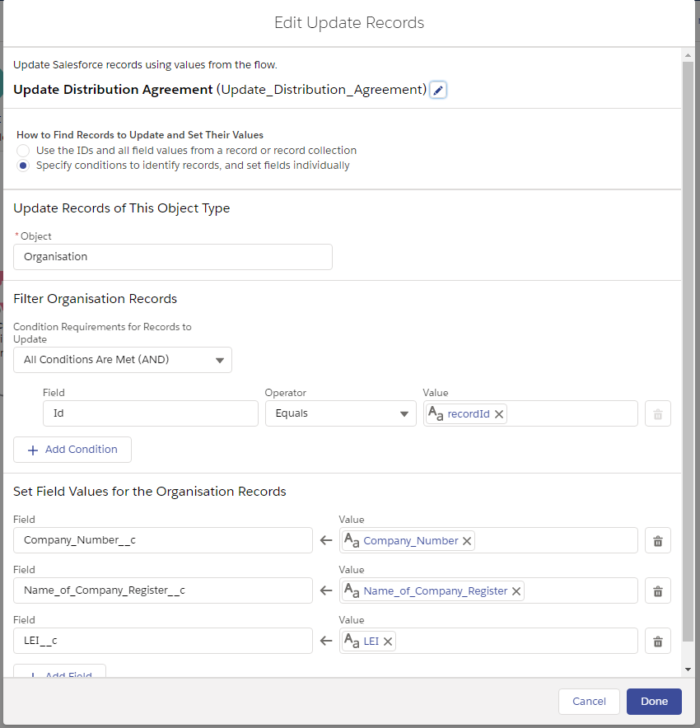Select 'Use the IDs and all field values' option
Viewport: 700px width, 728px height.
pyautogui.click(x=23, y=151)
